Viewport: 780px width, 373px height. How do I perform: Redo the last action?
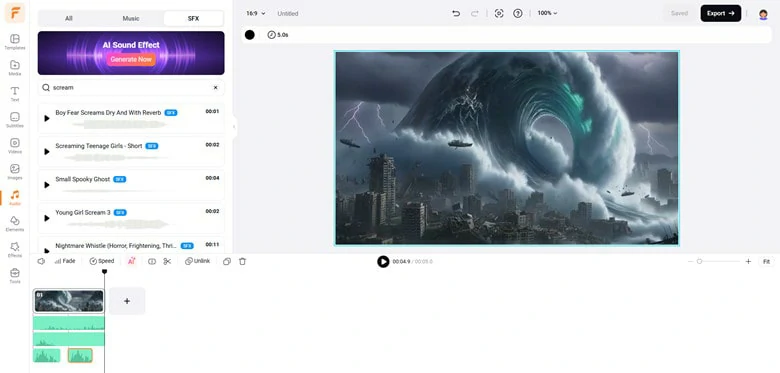[x=475, y=13]
